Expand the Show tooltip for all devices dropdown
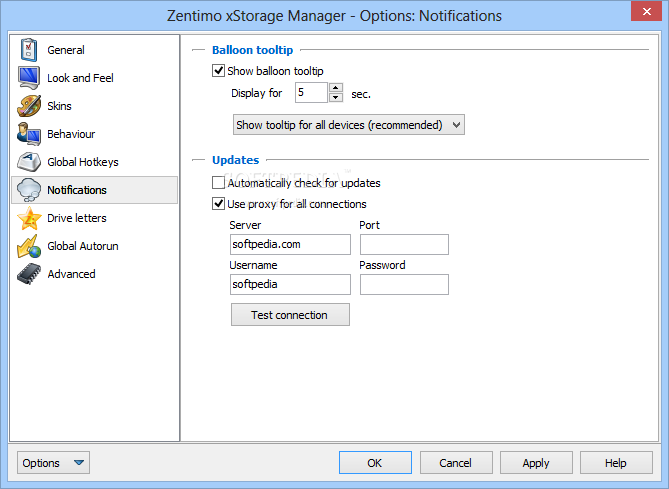Viewport: 669px width, 489px height. click(x=349, y=125)
